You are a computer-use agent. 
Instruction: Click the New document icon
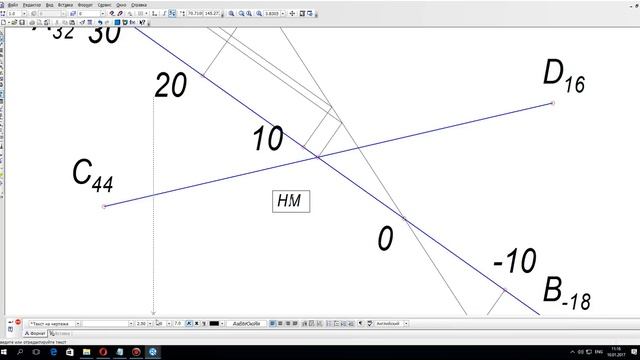pyautogui.click(x=4, y=22)
